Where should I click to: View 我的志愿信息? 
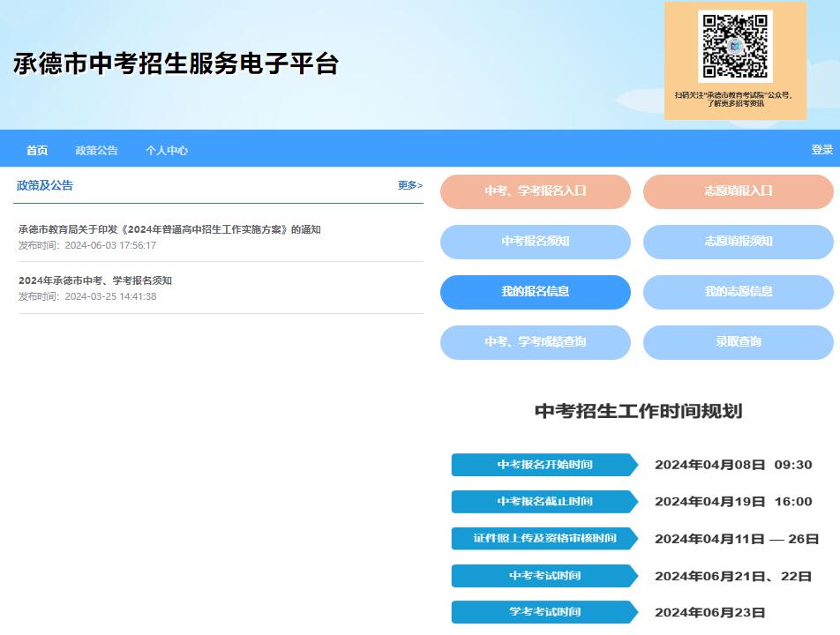pos(738,292)
